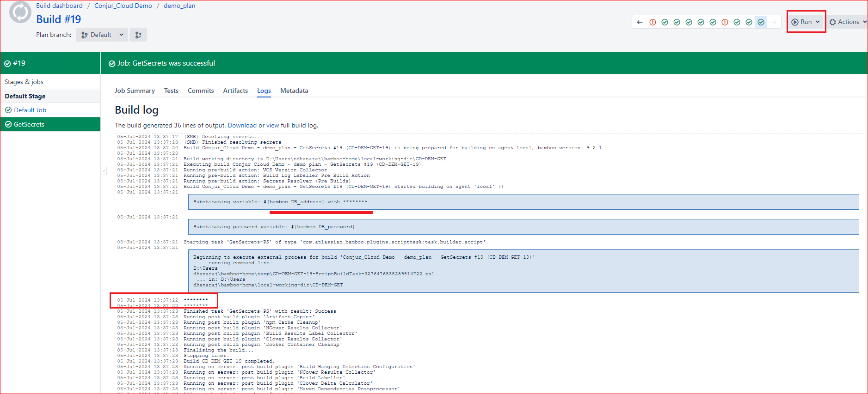The height and width of the screenshot is (394, 868).
Task: Open the Tests tab
Action: 171,91
